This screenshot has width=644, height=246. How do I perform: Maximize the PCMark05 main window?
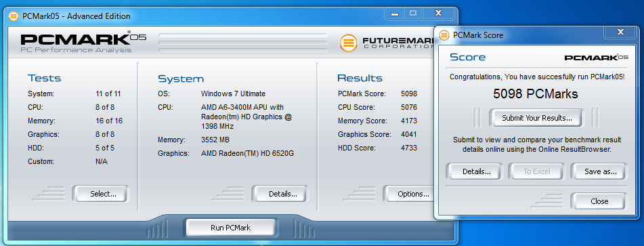[x=414, y=14]
